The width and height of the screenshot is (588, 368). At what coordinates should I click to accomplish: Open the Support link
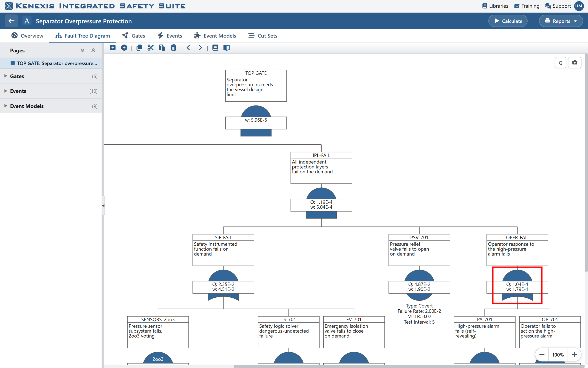point(558,6)
